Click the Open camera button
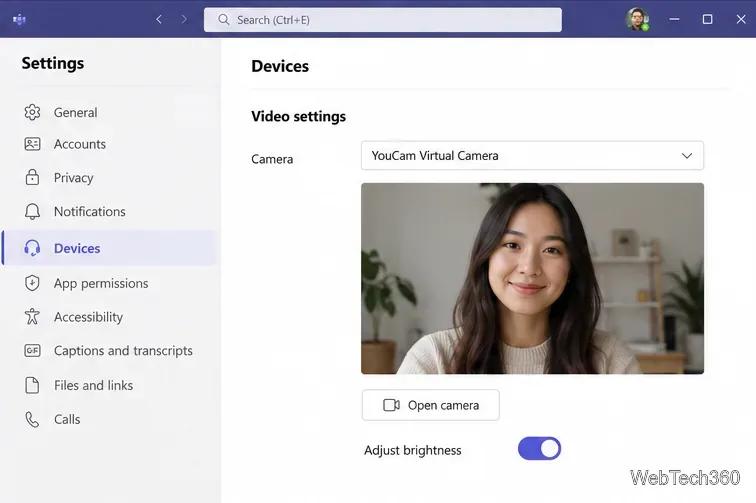The image size is (756, 503). 431,405
